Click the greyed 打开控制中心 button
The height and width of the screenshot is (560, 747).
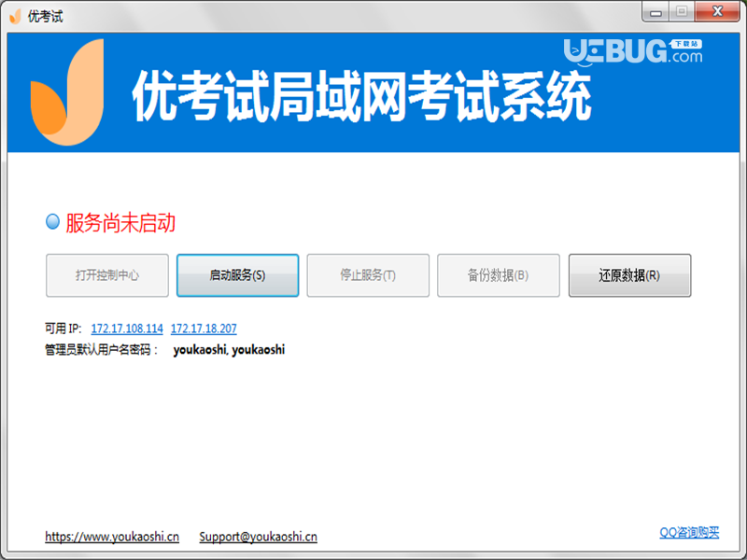107,275
